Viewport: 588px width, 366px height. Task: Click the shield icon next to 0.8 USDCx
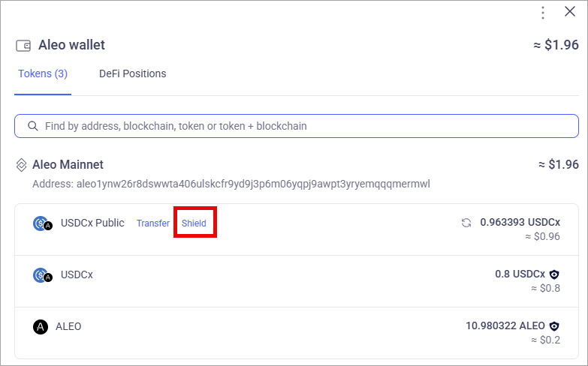[554, 274]
